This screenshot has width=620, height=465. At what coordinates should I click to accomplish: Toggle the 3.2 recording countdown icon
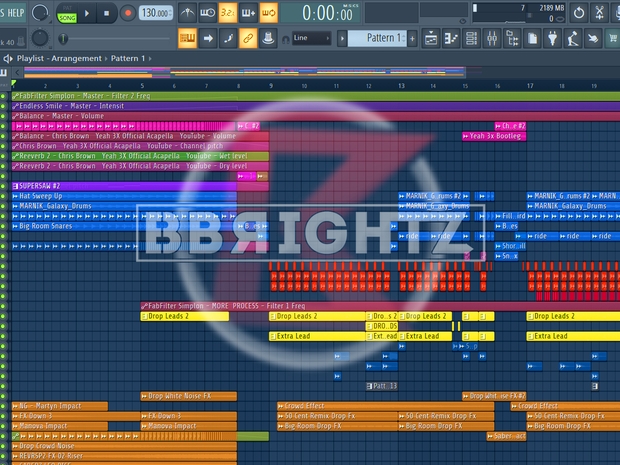coord(228,13)
